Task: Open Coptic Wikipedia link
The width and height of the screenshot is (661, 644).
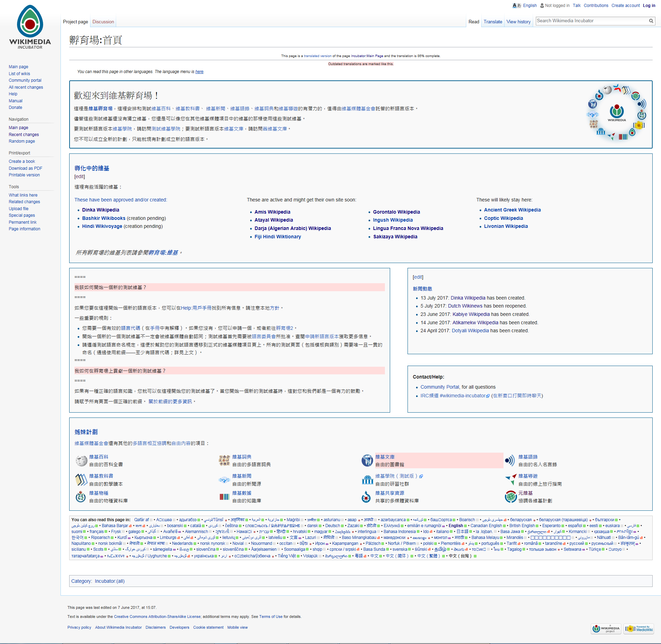Action: 503,218
